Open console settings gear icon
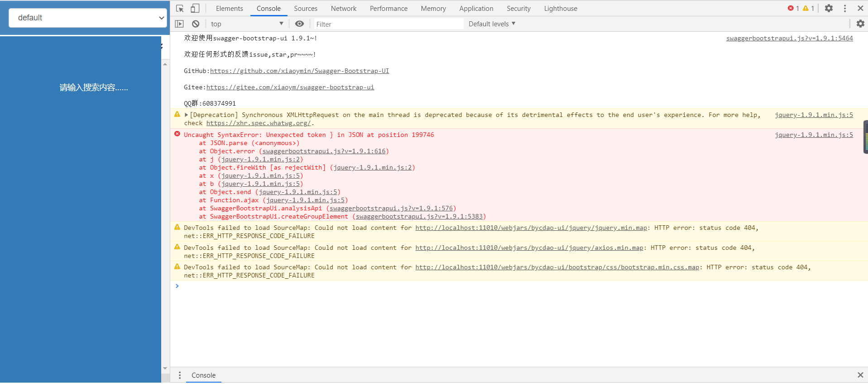The height and width of the screenshot is (384, 868). pyautogui.click(x=860, y=24)
